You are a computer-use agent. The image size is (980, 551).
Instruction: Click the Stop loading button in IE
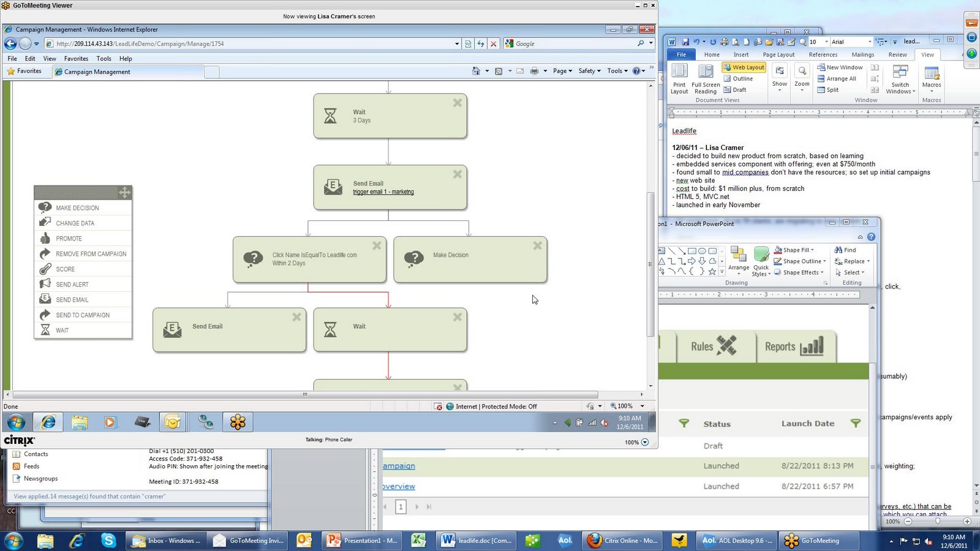493,43
